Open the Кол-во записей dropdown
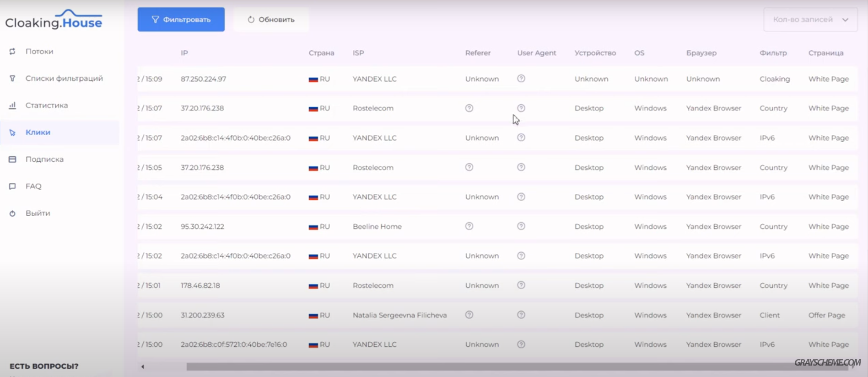 point(810,19)
